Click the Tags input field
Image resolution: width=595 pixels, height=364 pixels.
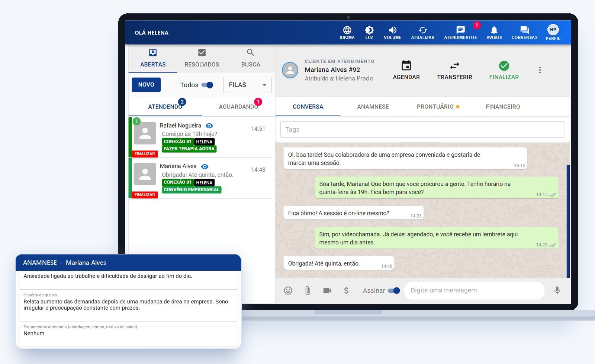click(422, 130)
